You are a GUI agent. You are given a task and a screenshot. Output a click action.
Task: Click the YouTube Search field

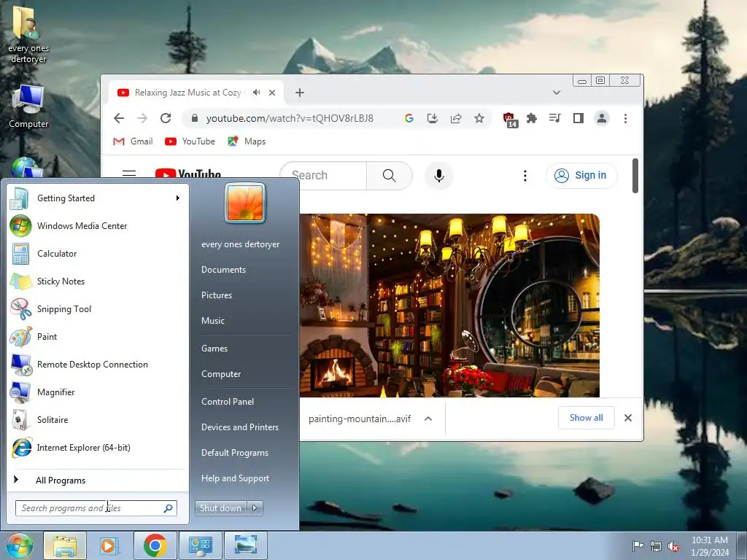(325, 176)
